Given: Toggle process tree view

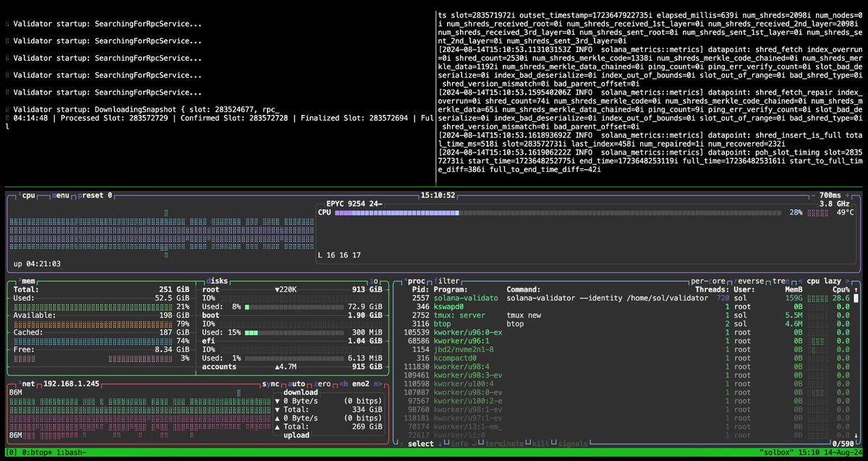Looking at the screenshot, I should (783, 280).
